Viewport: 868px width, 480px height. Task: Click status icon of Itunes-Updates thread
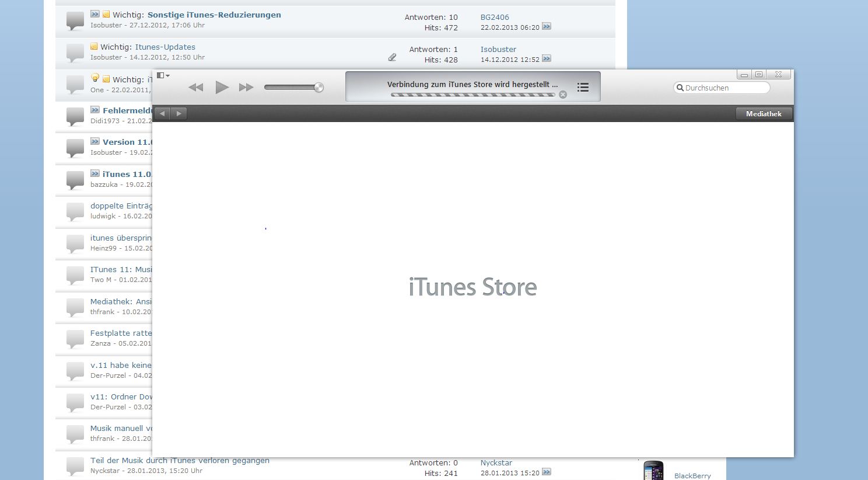click(x=75, y=53)
